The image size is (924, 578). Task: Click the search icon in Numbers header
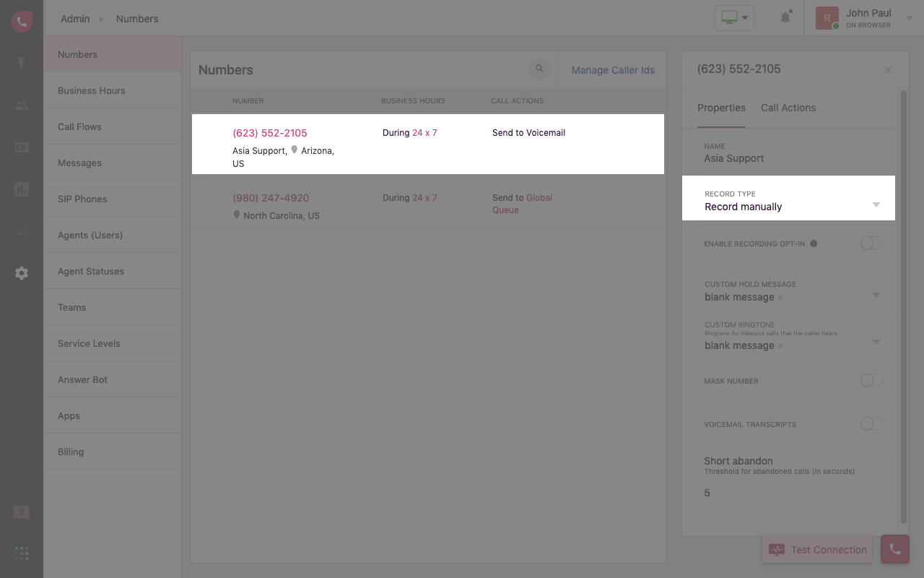tap(539, 69)
